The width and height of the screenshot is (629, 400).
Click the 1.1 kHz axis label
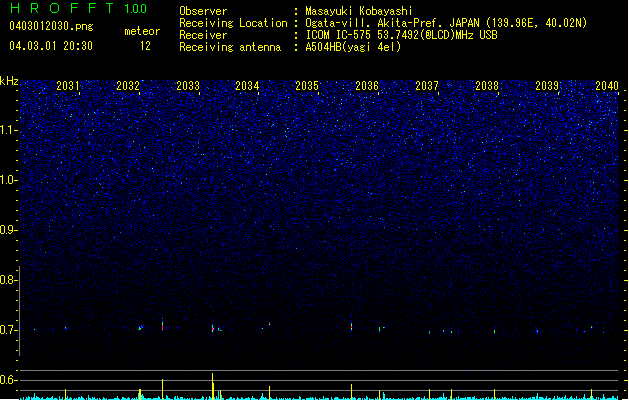[x=8, y=130]
